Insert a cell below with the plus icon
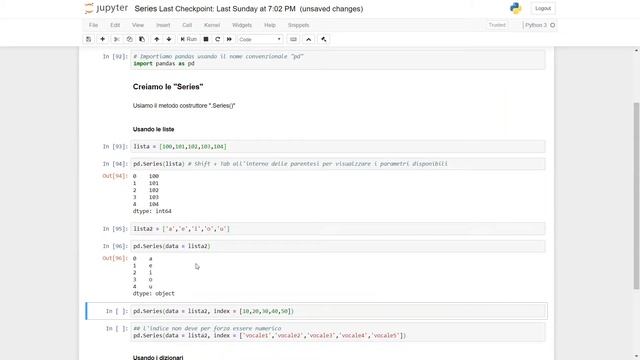This screenshot has width=640, height=360. (x=102, y=39)
